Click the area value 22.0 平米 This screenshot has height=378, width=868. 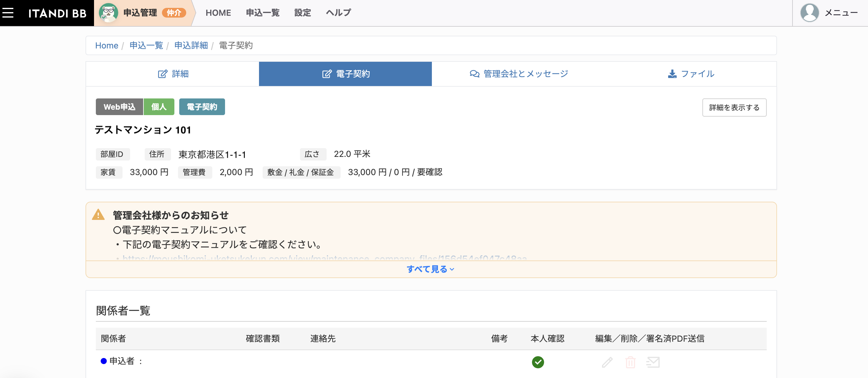tap(352, 154)
